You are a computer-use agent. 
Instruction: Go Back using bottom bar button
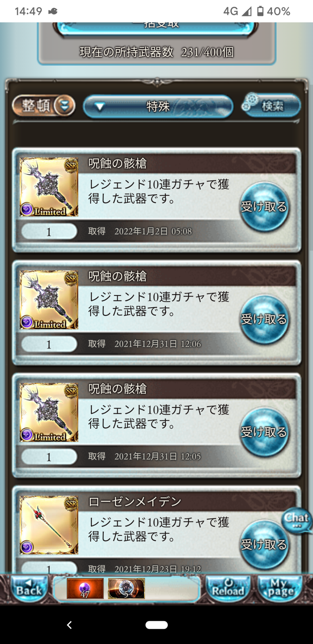[29, 588]
